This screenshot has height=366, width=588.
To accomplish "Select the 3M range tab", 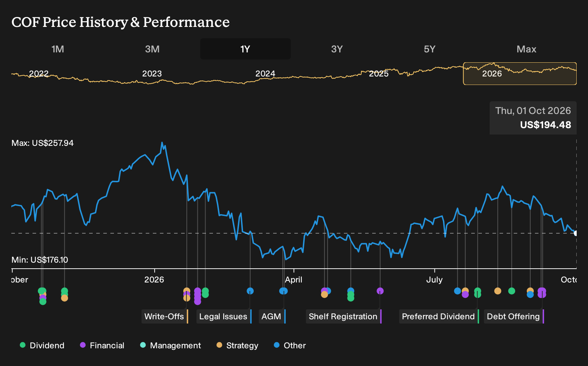I will pyautogui.click(x=152, y=49).
